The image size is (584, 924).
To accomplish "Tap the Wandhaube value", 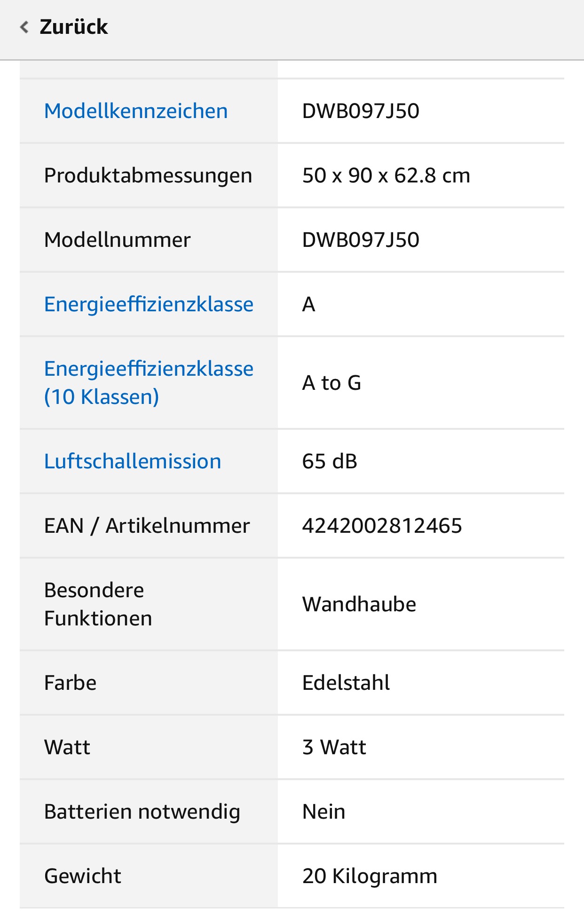I will (359, 604).
